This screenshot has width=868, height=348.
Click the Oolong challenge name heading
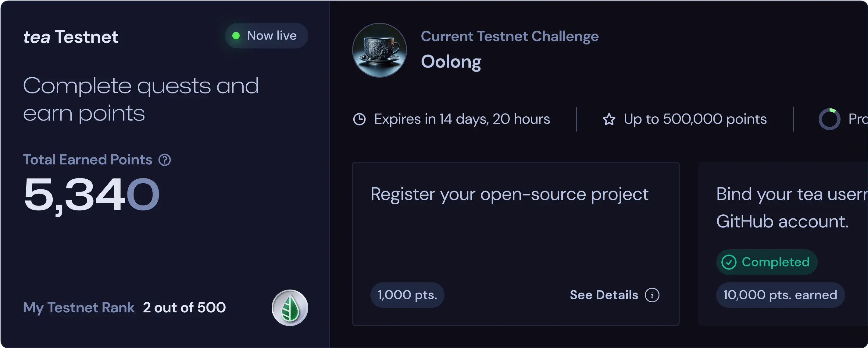tap(451, 62)
